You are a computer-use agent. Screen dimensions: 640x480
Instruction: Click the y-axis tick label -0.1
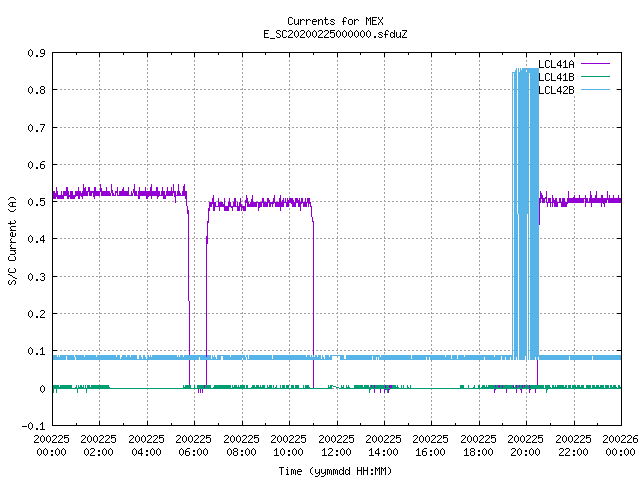tap(33, 426)
